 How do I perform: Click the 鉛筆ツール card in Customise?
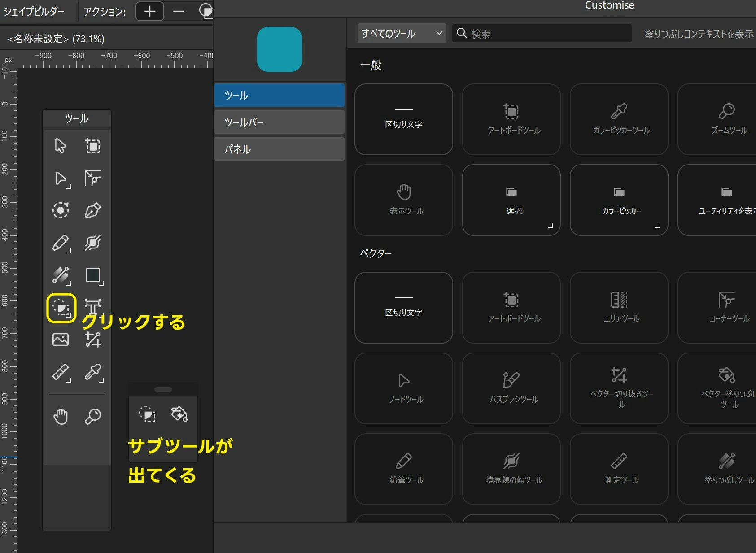click(404, 469)
